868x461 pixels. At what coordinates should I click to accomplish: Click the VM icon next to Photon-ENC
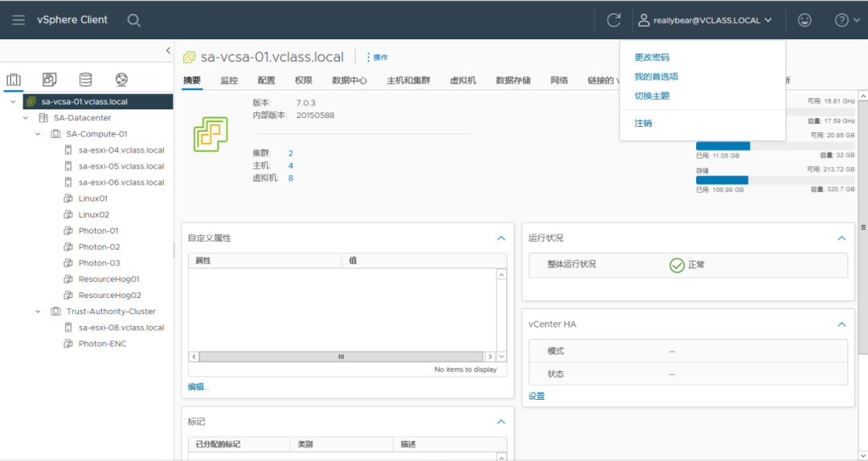pyautogui.click(x=68, y=343)
